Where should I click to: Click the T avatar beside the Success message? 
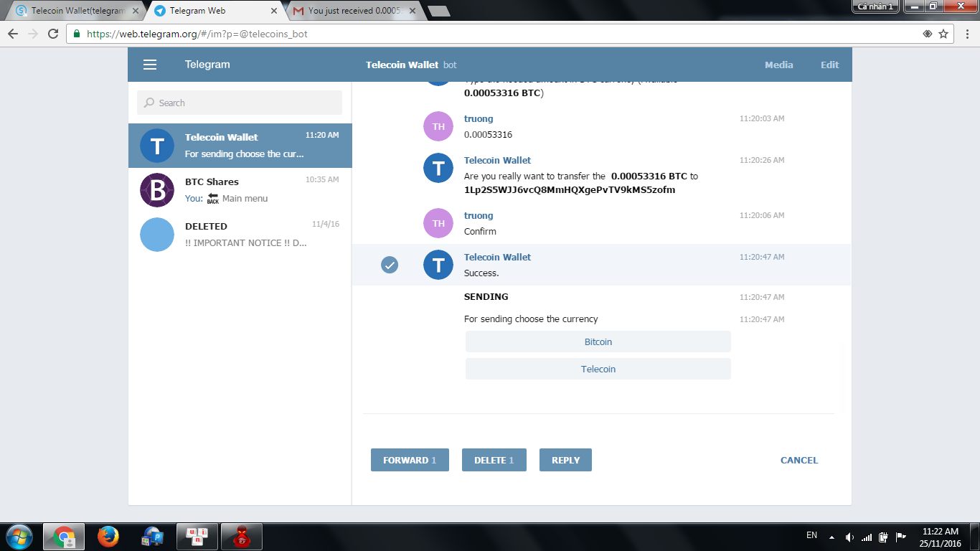click(438, 265)
